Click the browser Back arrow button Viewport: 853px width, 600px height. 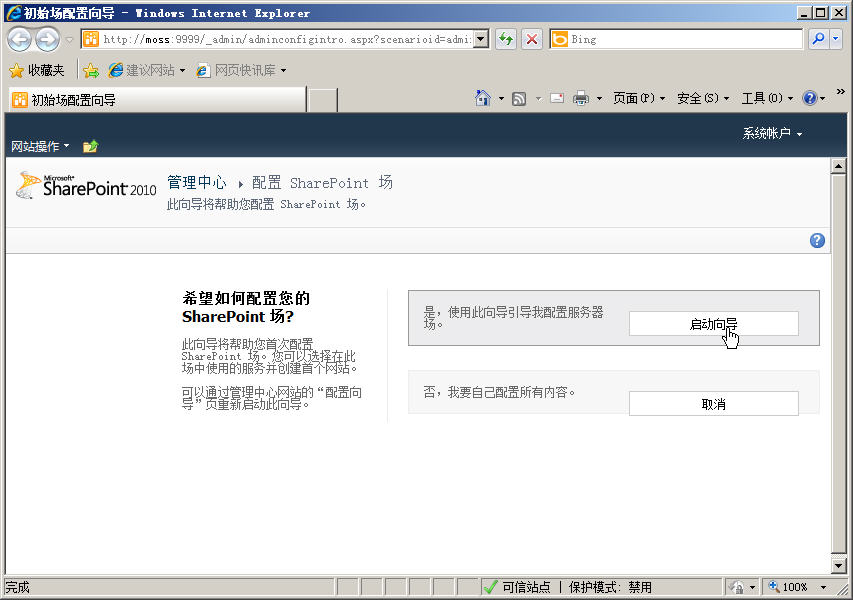20,39
